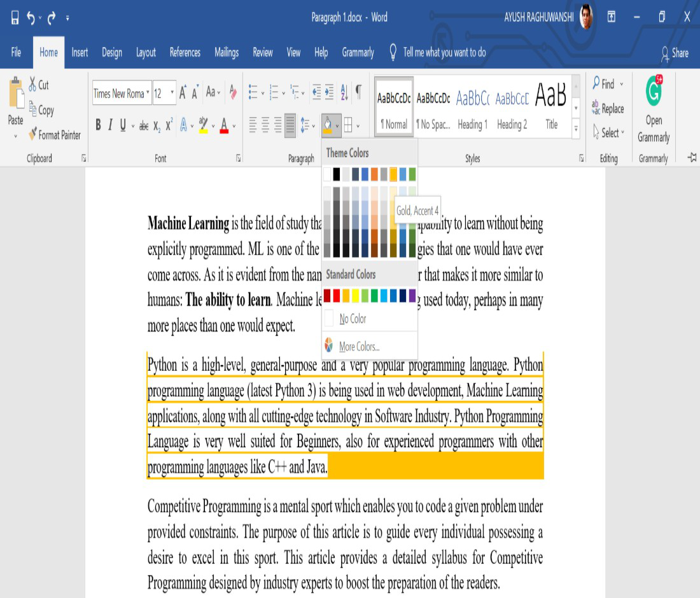Toggle superscript formatting

[x=169, y=125]
